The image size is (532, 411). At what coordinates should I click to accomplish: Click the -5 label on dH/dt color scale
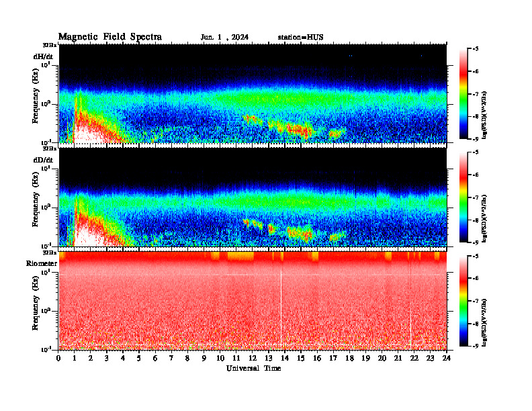[x=476, y=49]
